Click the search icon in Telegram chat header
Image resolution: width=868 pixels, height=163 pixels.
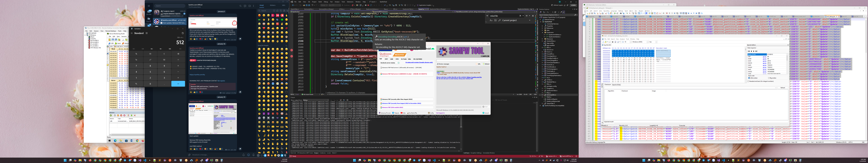(241, 6)
